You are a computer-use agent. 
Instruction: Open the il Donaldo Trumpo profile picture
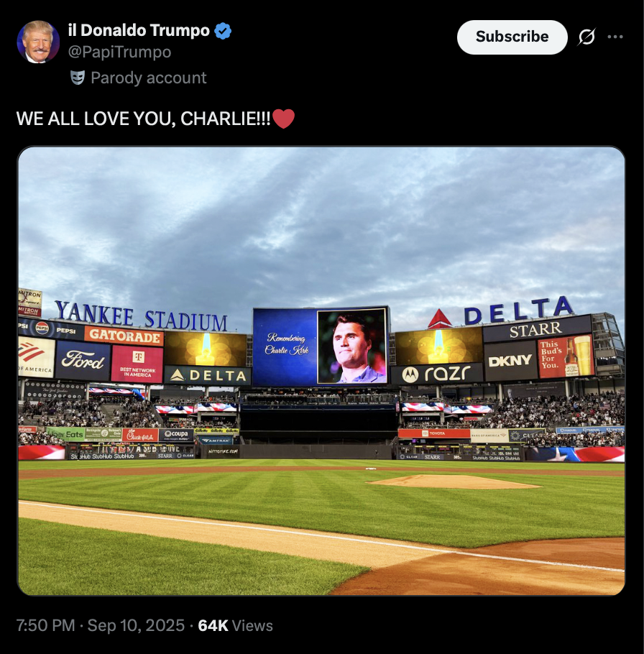38,42
